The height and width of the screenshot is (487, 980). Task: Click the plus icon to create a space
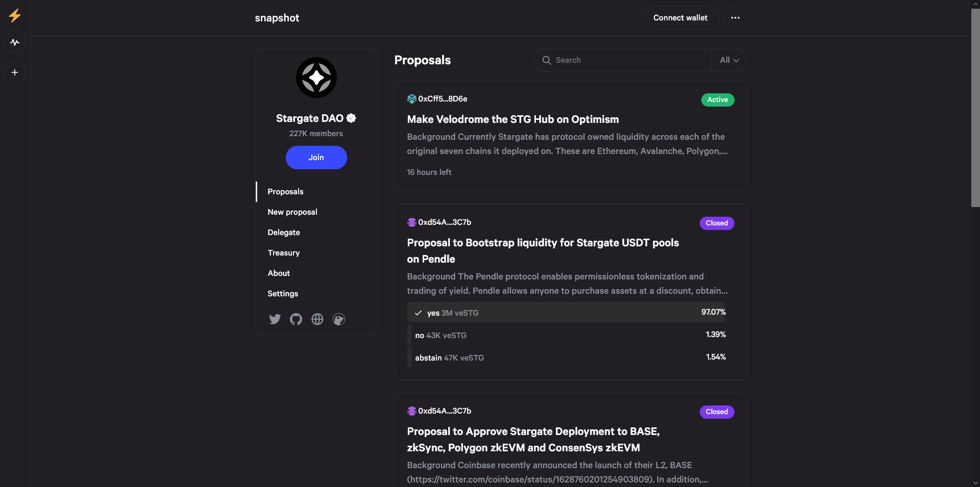point(15,72)
